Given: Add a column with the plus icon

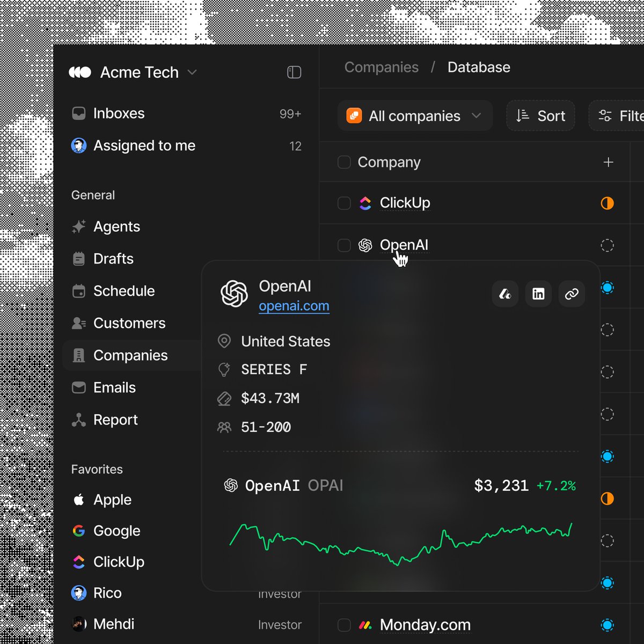Looking at the screenshot, I should click(608, 162).
